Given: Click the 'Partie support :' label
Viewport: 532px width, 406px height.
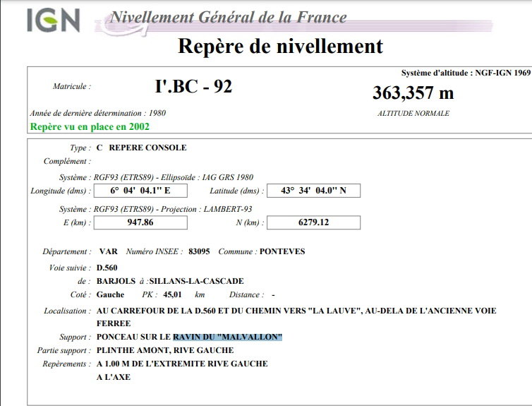Looking at the screenshot, I should coord(64,350).
